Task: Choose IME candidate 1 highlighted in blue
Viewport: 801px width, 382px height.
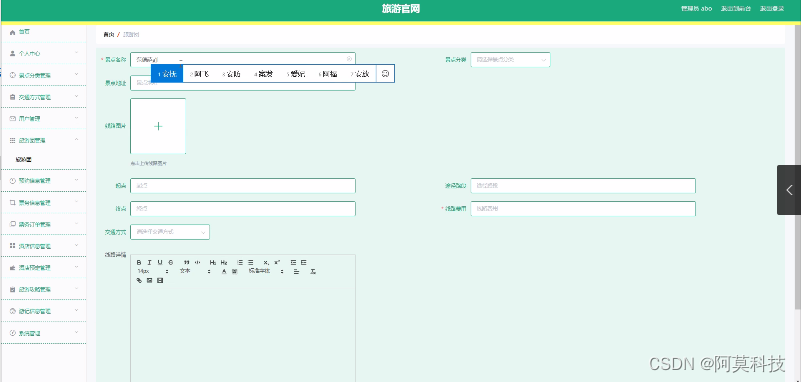Action: pyautogui.click(x=167, y=74)
